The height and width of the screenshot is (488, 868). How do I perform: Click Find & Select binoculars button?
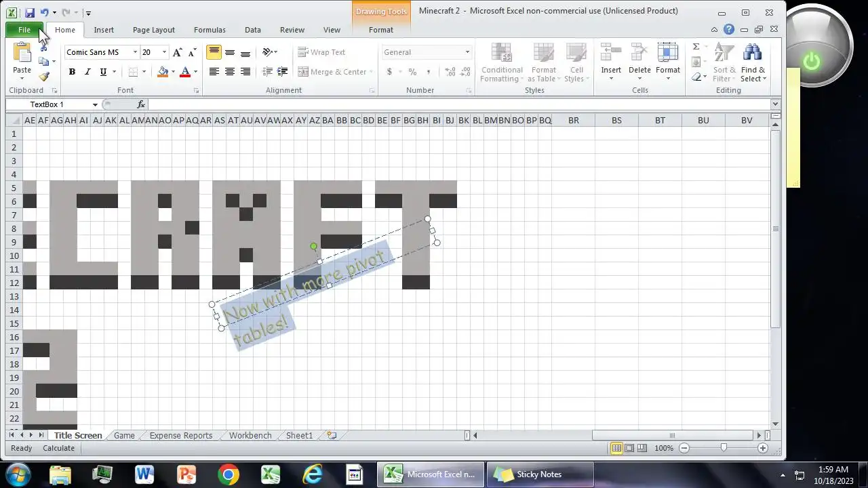753,62
